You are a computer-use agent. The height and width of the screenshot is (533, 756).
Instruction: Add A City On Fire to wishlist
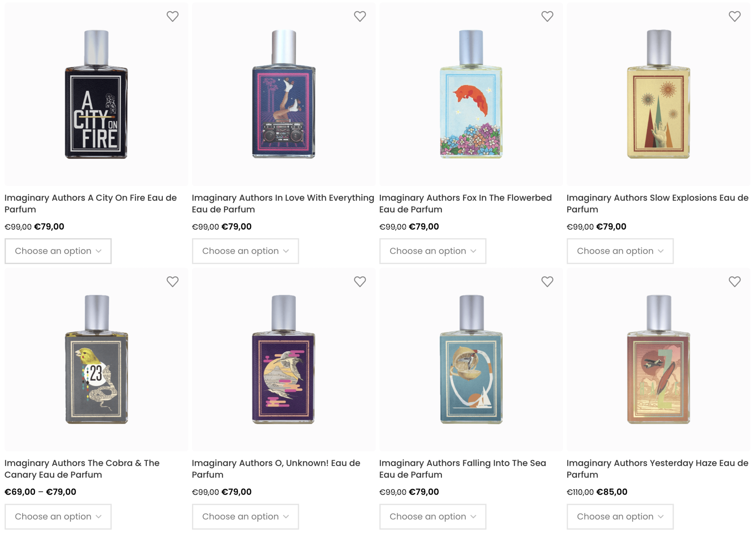tap(172, 17)
